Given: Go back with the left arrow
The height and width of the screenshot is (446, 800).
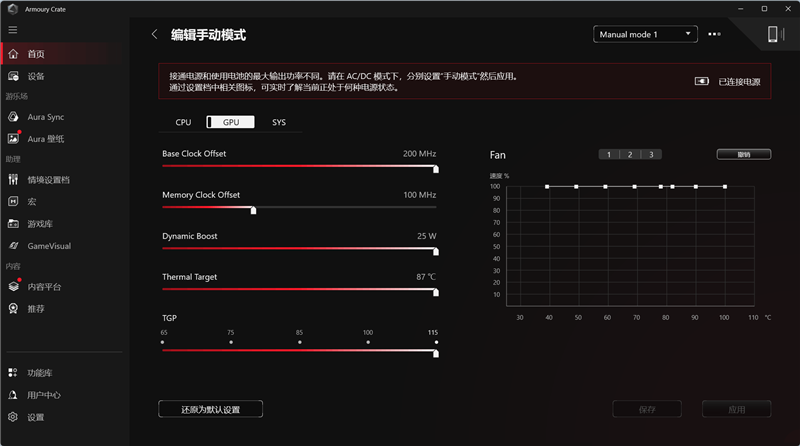Looking at the screenshot, I should [x=155, y=34].
